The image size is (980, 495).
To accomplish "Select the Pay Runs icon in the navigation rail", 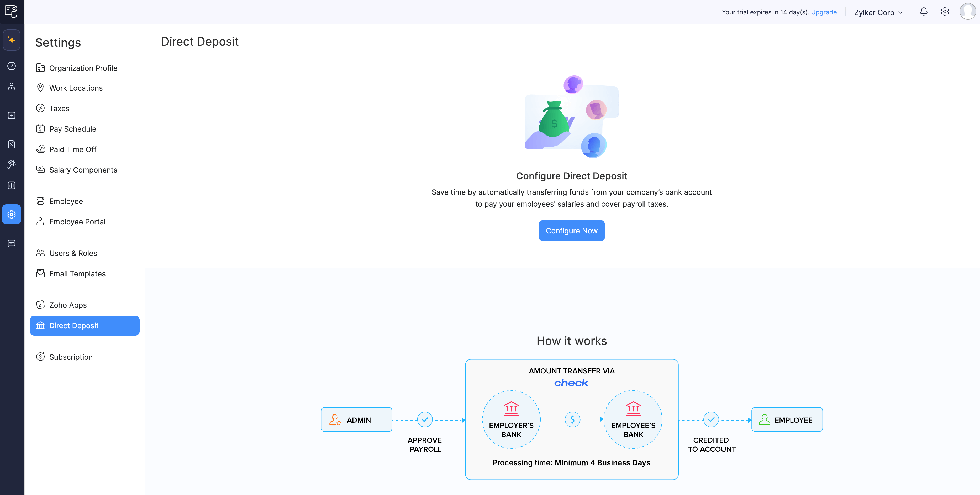I will click(12, 115).
